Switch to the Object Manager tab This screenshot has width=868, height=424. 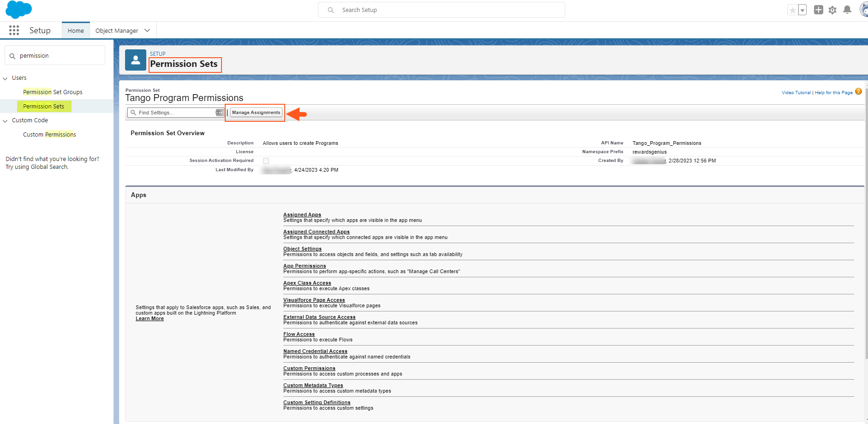pos(117,30)
